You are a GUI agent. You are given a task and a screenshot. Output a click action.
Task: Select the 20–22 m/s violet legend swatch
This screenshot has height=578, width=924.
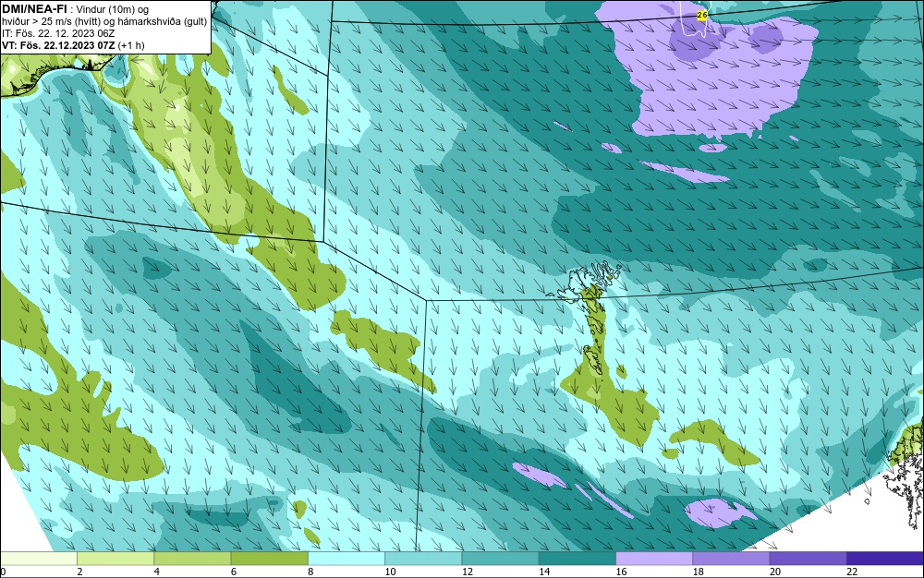(x=808, y=559)
